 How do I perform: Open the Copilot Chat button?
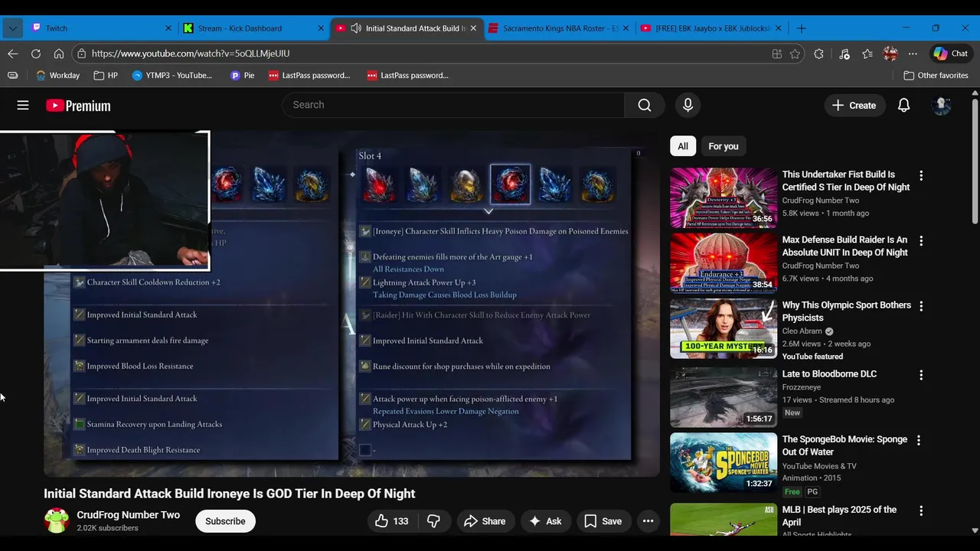coord(951,54)
